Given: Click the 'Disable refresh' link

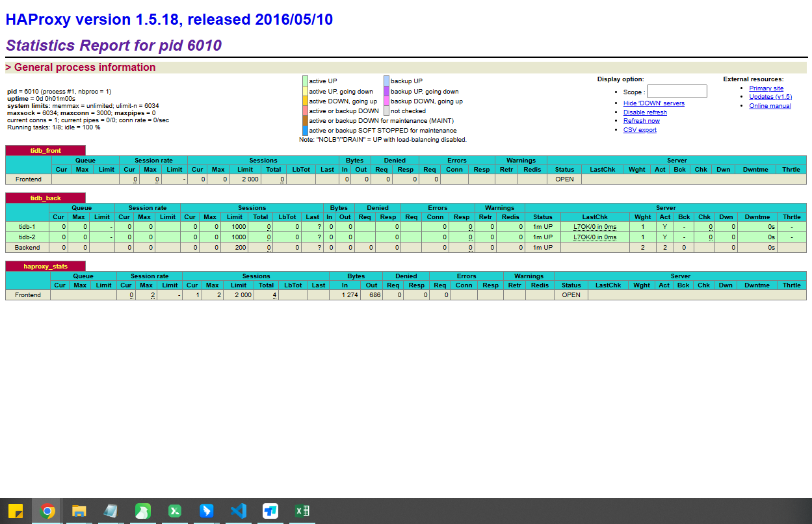Looking at the screenshot, I should 645,112.
